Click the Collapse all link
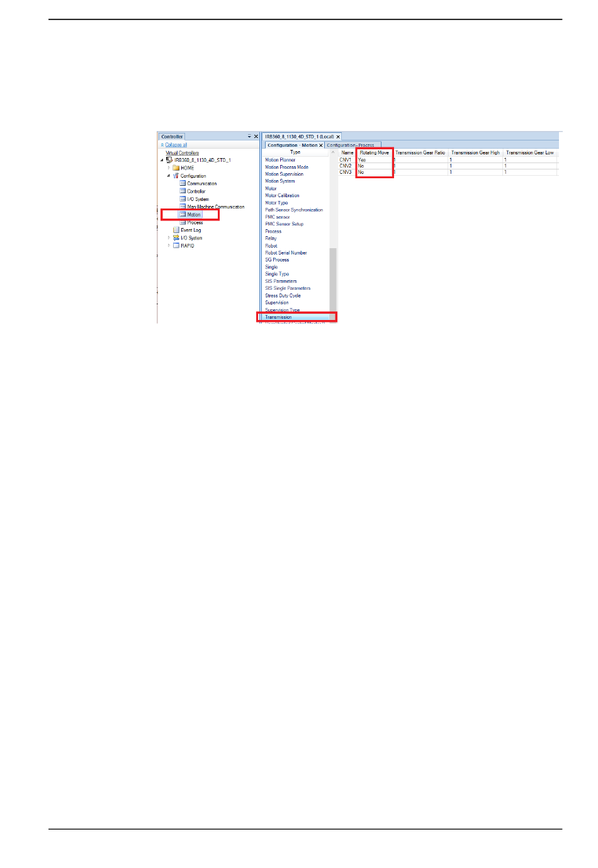Screen dimensions: 598x868 (x=176, y=145)
